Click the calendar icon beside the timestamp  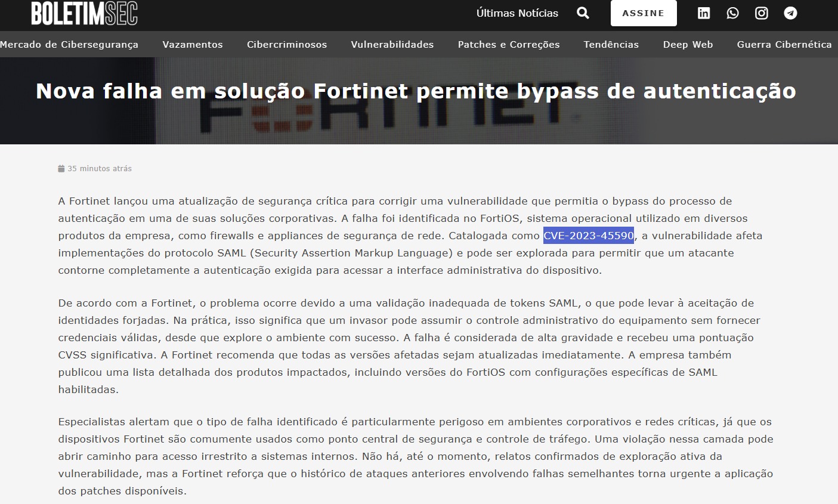(x=61, y=169)
